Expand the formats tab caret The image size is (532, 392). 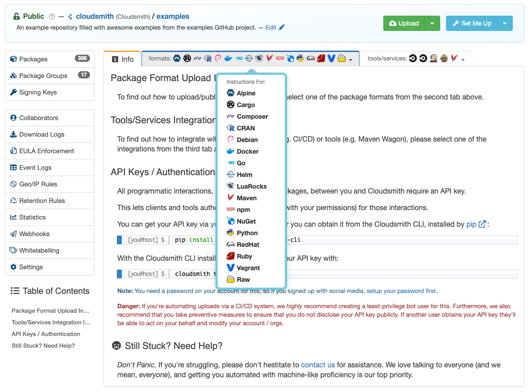coord(351,60)
